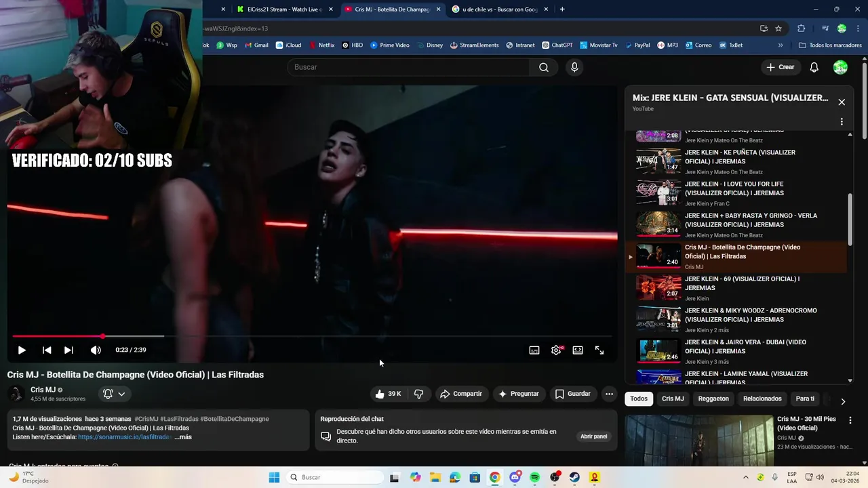The image size is (868, 488).
Task: Open the Netflix bookmark
Action: (321, 45)
